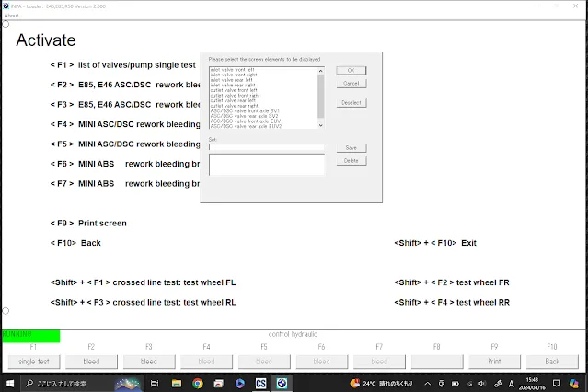Screen dimensions: 588x392
Task: Cancel the screen elements dialog
Action: 351,83
